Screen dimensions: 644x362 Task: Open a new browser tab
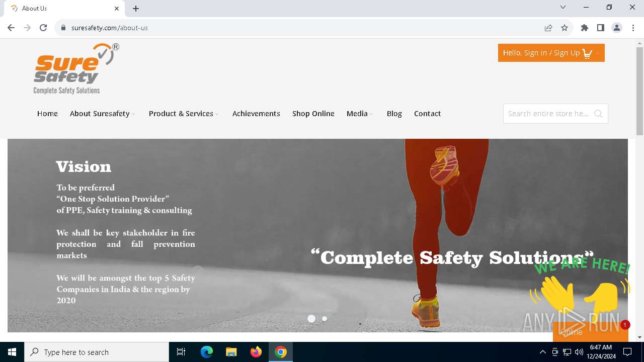point(136,9)
